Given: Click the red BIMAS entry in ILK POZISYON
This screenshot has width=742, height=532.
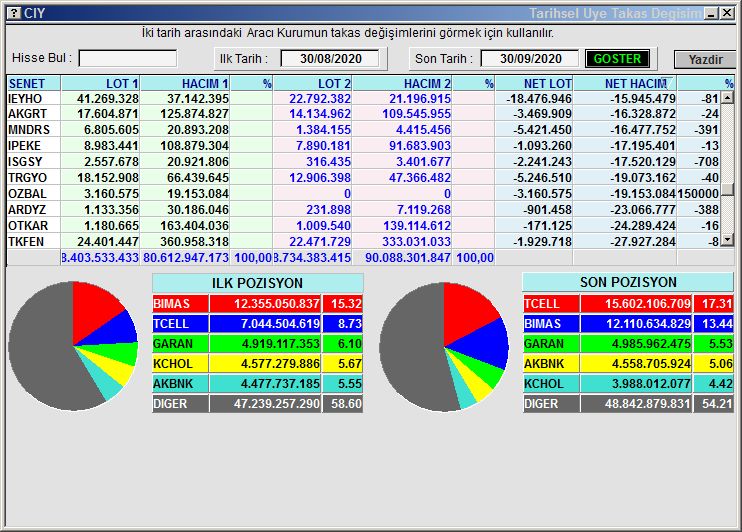Looking at the screenshot, I should (x=257, y=304).
